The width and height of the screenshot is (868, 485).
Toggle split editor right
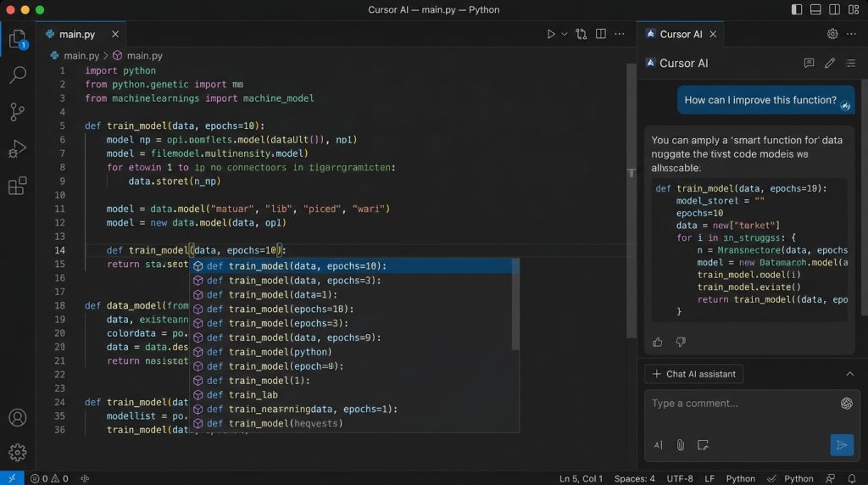[x=601, y=34]
